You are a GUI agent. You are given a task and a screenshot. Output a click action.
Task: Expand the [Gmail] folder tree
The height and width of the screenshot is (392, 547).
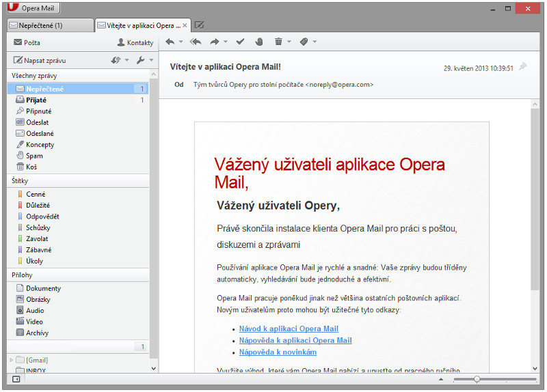point(11,360)
